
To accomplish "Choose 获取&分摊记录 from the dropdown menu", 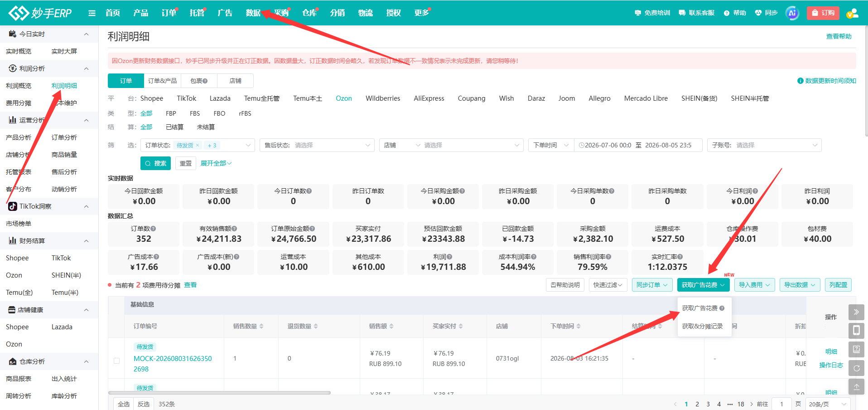I will [703, 326].
